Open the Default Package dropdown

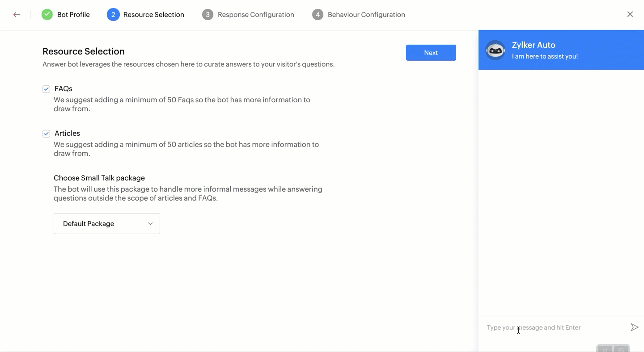click(x=106, y=224)
